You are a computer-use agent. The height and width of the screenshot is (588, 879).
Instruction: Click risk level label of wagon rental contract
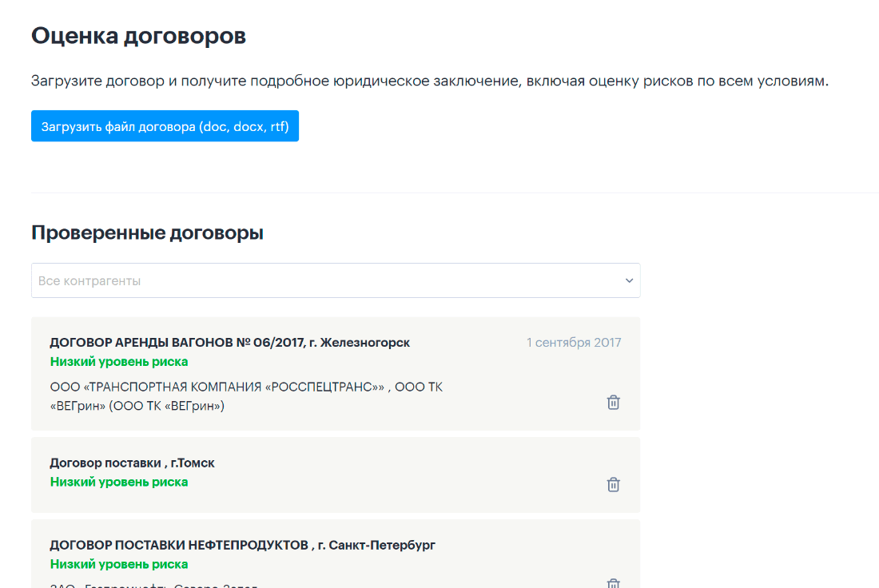tap(119, 362)
